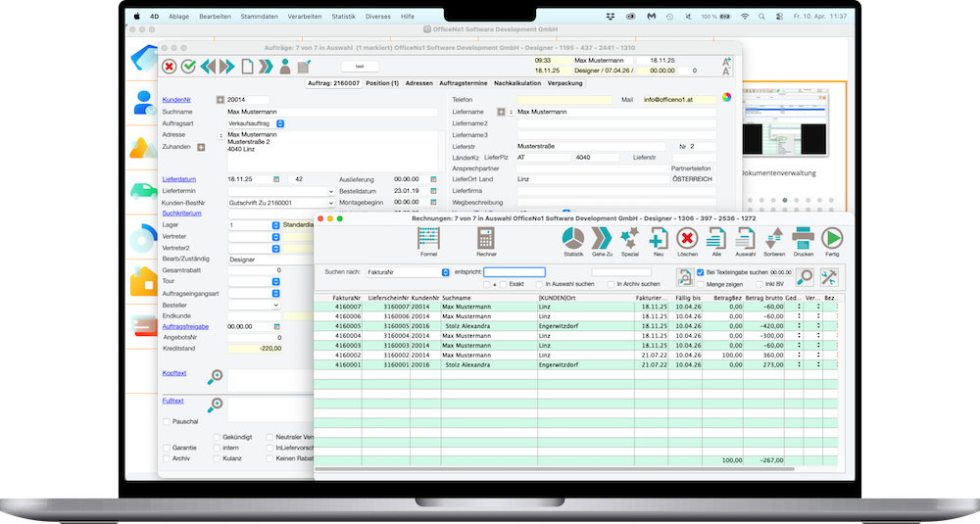
Task: Tick the Pauschal checkbox
Action: [167, 421]
